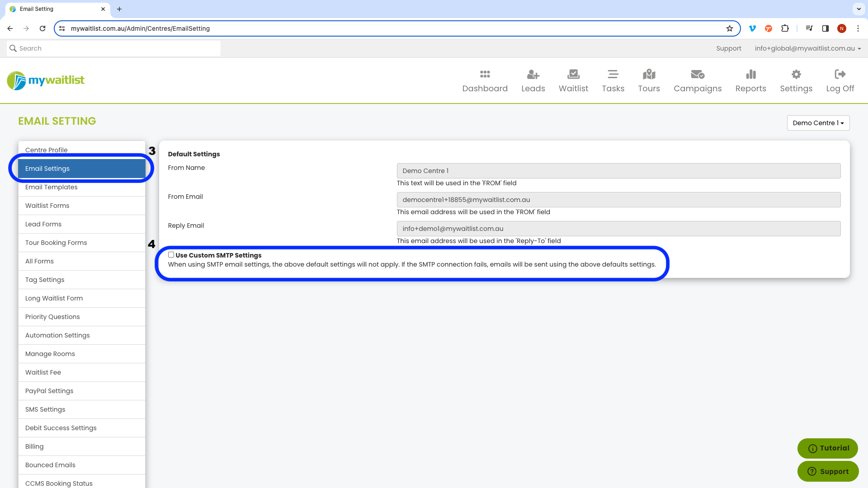
Task: View site information icon in address bar
Action: (x=62, y=28)
